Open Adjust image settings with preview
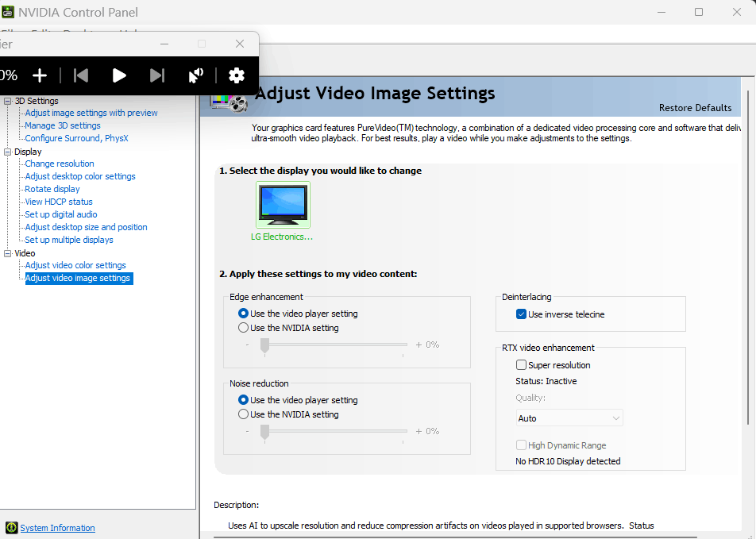Image resolution: width=756 pixels, height=539 pixels. click(x=91, y=113)
